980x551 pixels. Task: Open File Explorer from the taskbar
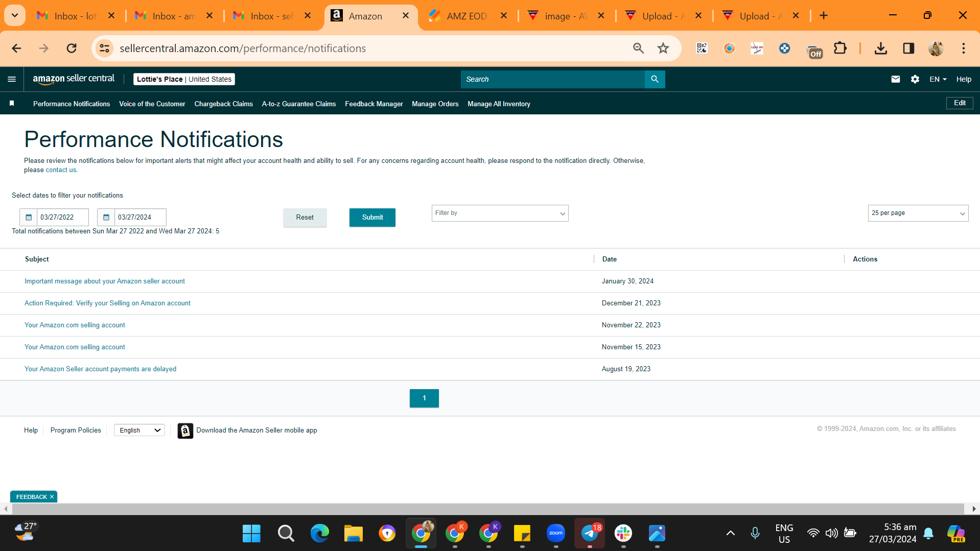[353, 534]
